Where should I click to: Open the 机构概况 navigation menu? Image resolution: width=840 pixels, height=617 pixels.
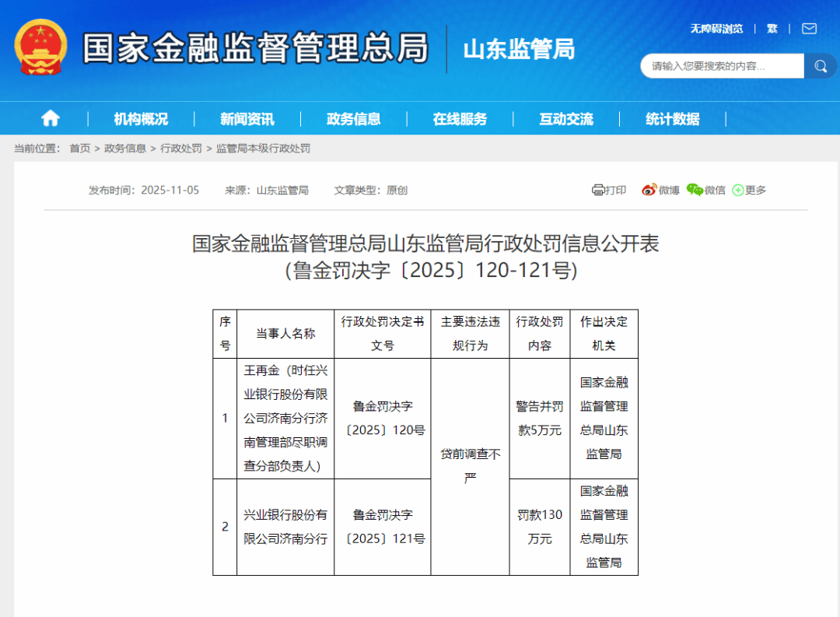click(142, 117)
